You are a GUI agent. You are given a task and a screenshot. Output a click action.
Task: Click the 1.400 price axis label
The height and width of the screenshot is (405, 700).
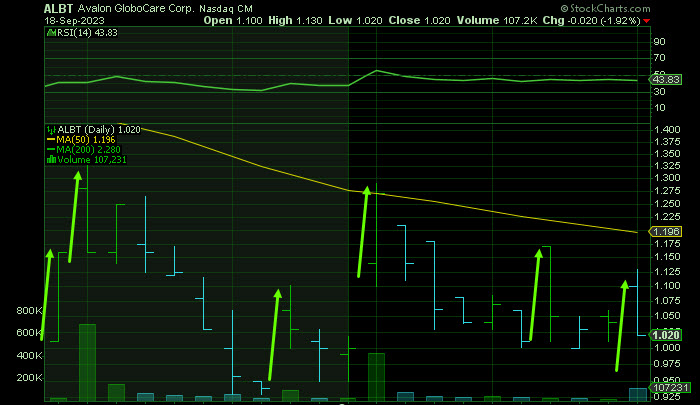667,129
